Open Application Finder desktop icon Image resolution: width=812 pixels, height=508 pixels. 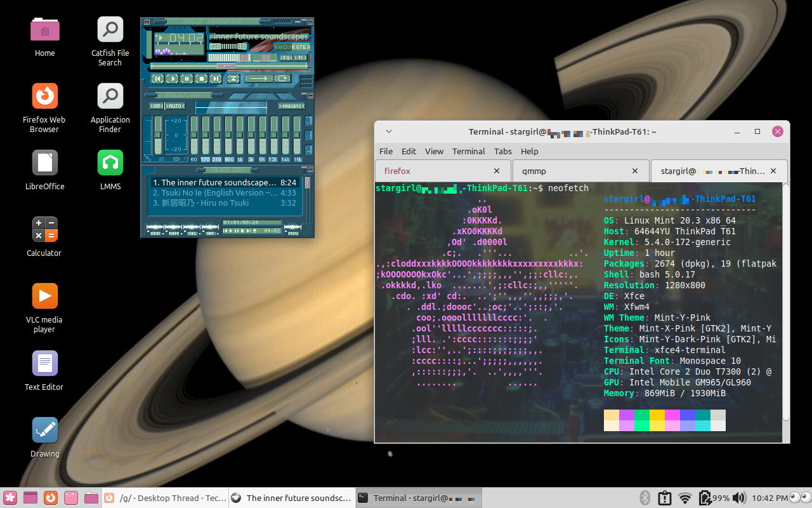[110, 108]
